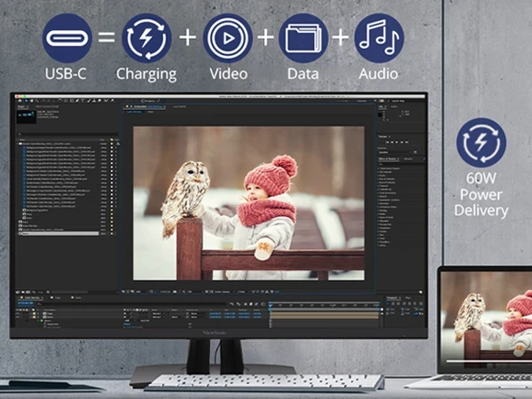Click yellow label swatch of first project item
The height and width of the screenshot is (399, 532).
point(111,145)
